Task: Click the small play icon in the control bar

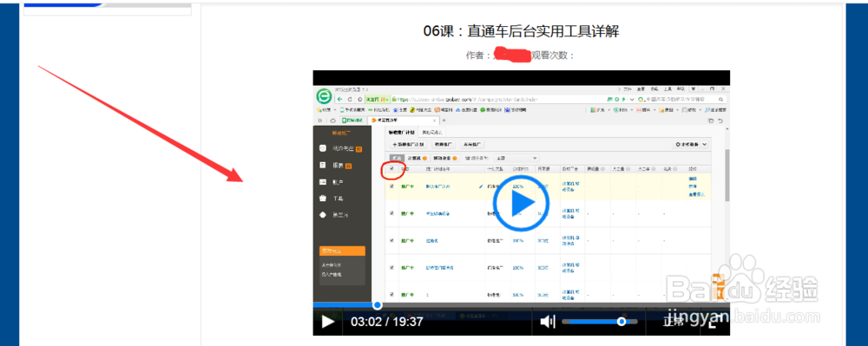Action: coord(328,321)
